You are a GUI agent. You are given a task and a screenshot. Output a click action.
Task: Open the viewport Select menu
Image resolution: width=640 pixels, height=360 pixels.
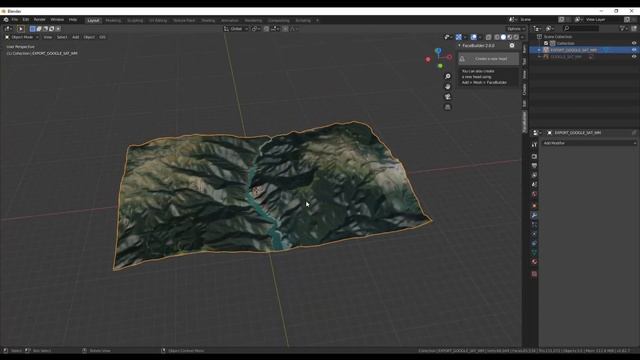(62, 37)
